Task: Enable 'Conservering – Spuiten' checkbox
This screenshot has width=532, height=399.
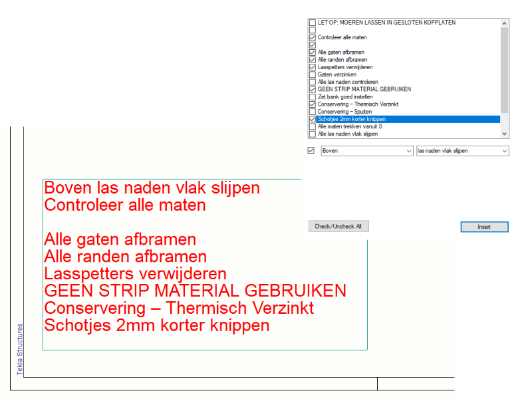Action: tap(313, 112)
